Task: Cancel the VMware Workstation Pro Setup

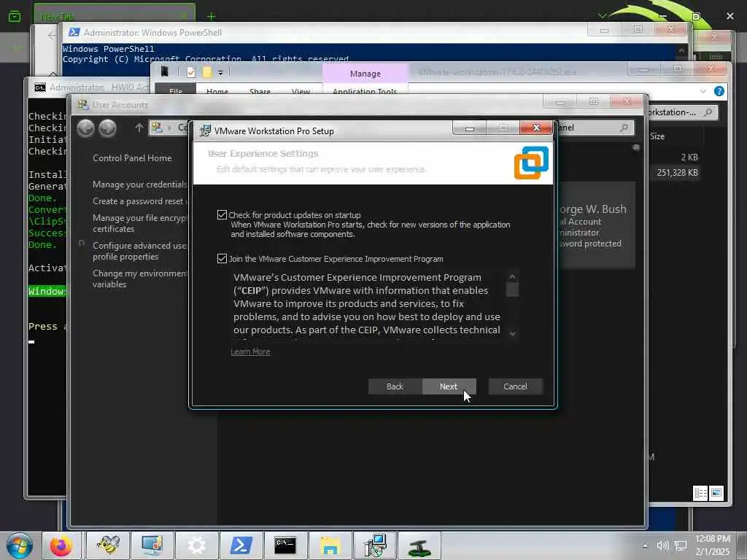Action: (x=515, y=386)
